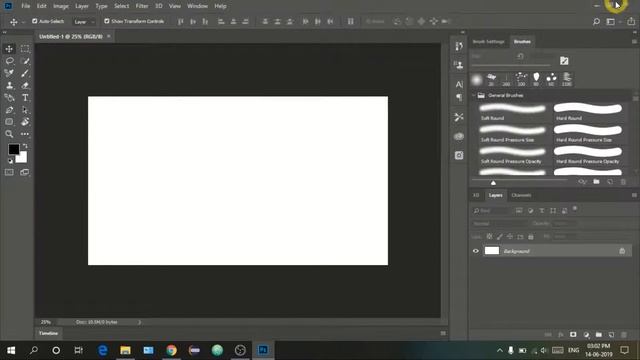Screen dimensions: 640x360
Task: Create a new layer in the Layers panel
Action: 611,335
